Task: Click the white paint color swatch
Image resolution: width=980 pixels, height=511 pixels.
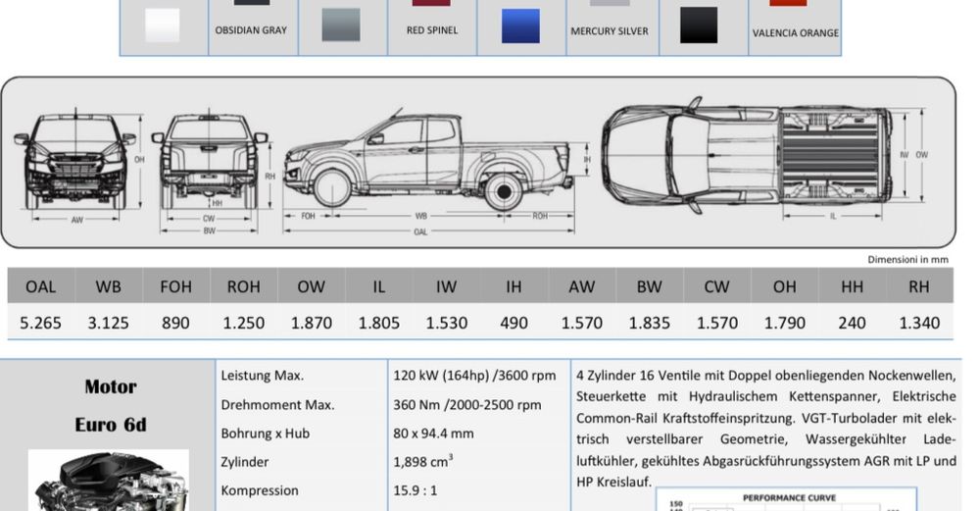Action: 163,26
